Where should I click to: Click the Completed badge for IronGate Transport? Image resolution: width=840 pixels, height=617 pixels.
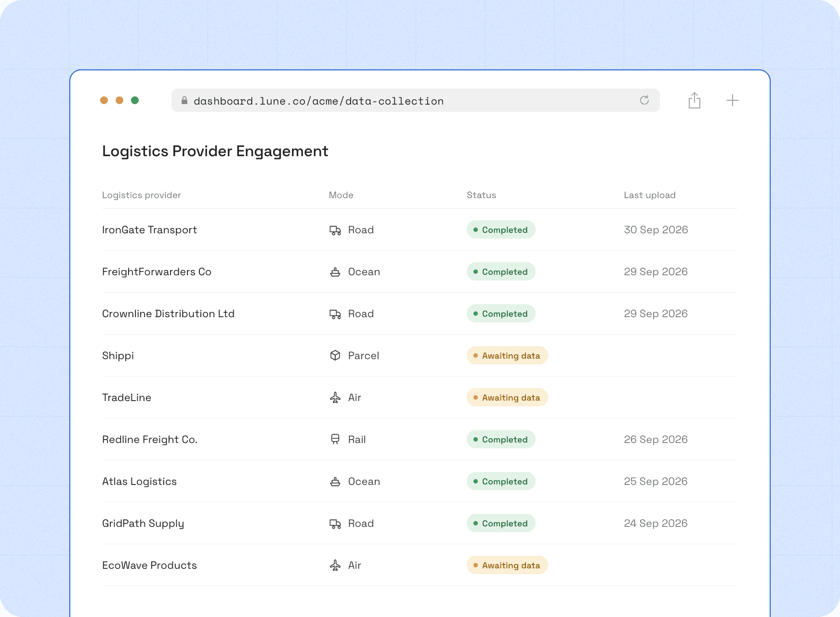tap(501, 230)
